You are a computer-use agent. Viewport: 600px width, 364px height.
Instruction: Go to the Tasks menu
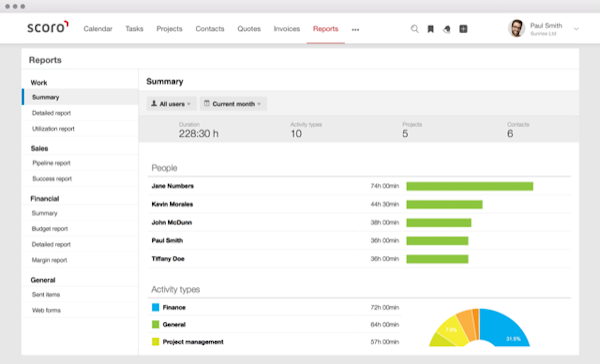click(134, 29)
